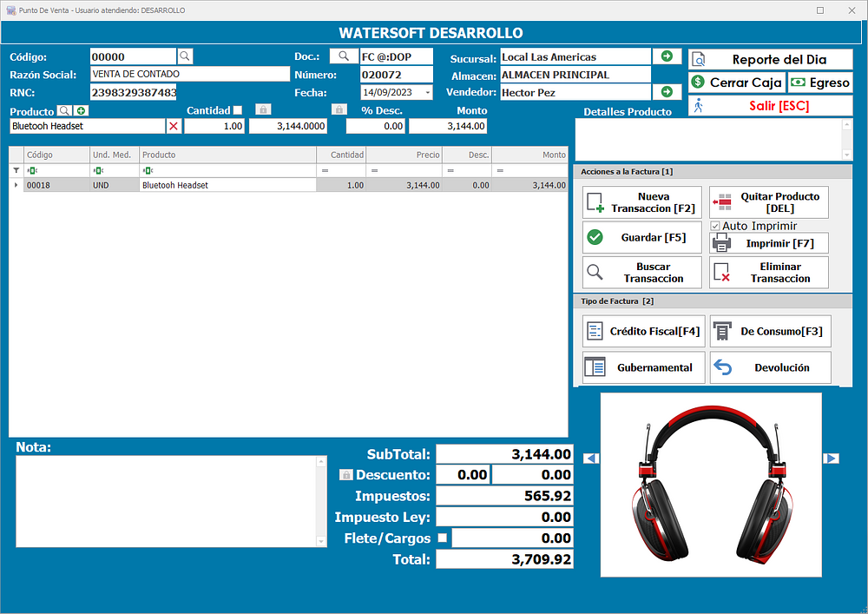868x614 pixels.
Task: Open the Código column filter operator
Action: pyautogui.click(x=31, y=171)
